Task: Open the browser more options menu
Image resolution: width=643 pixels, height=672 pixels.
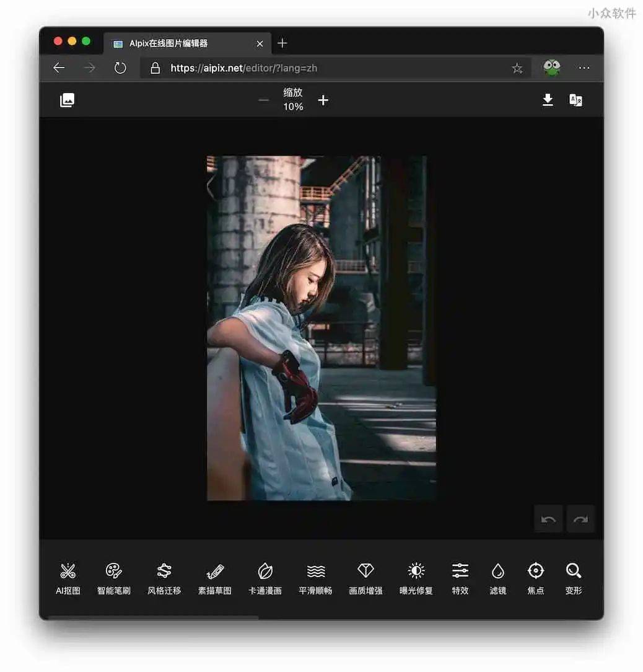Action: coord(584,68)
